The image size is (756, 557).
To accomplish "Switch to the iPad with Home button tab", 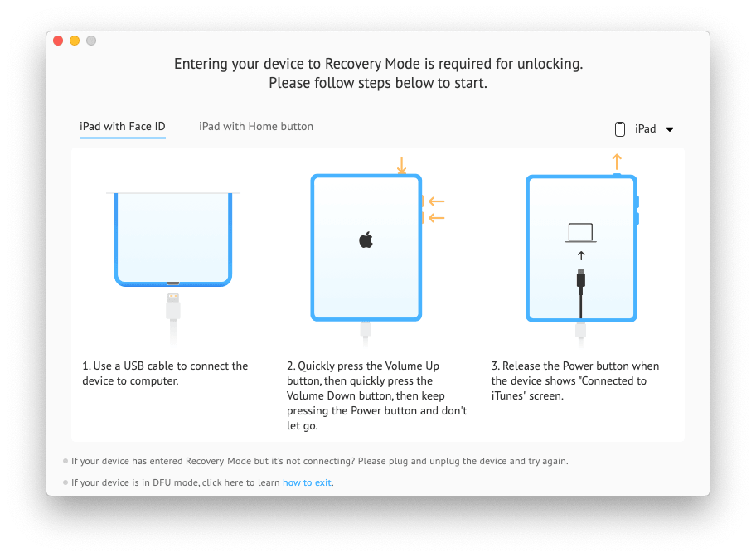I will click(255, 126).
